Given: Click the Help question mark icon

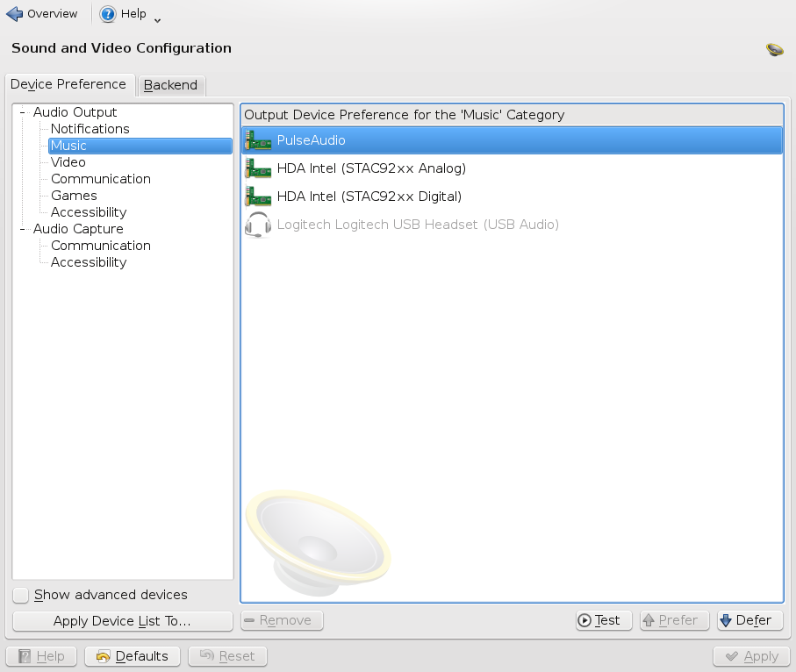Looking at the screenshot, I should click(108, 14).
